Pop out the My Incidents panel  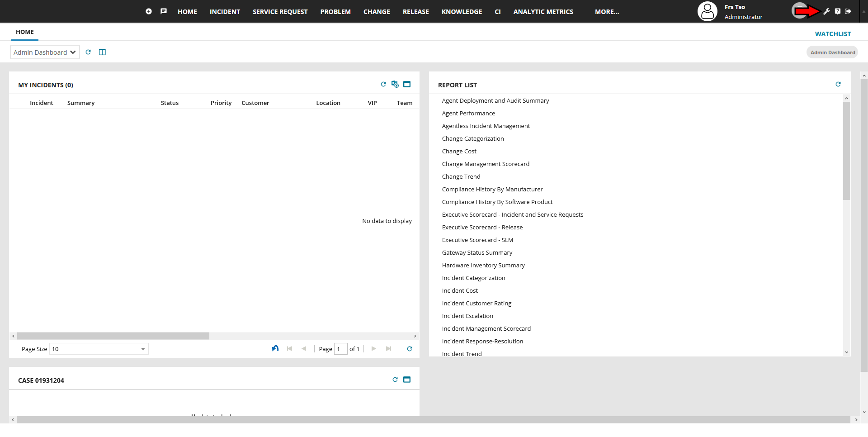[406, 84]
